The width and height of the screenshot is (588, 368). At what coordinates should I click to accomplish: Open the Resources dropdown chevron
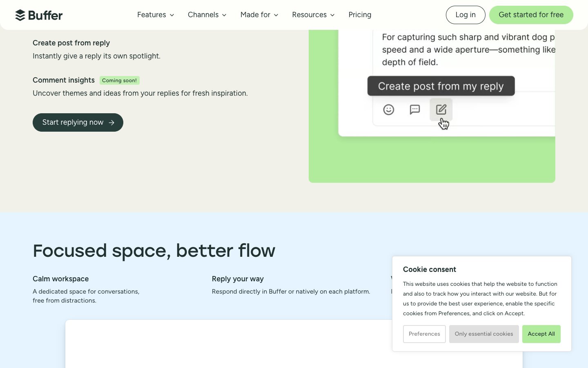332,15
